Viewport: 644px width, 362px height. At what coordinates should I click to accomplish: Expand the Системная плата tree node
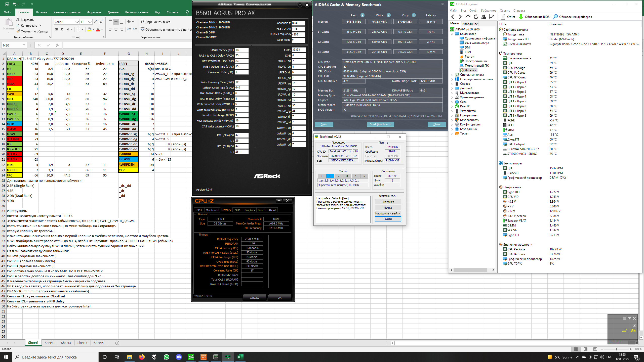[452, 75]
